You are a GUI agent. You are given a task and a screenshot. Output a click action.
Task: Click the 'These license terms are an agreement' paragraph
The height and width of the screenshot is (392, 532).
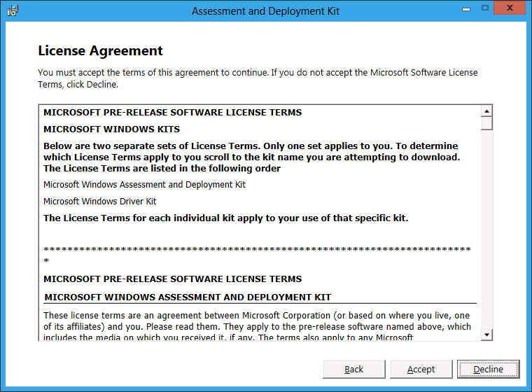[256, 321]
